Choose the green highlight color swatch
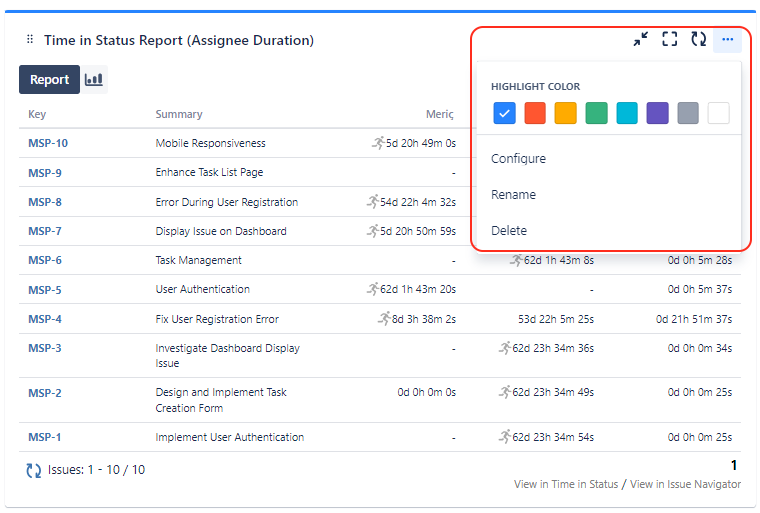The image size is (760, 513). pyautogui.click(x=596, y=113)
